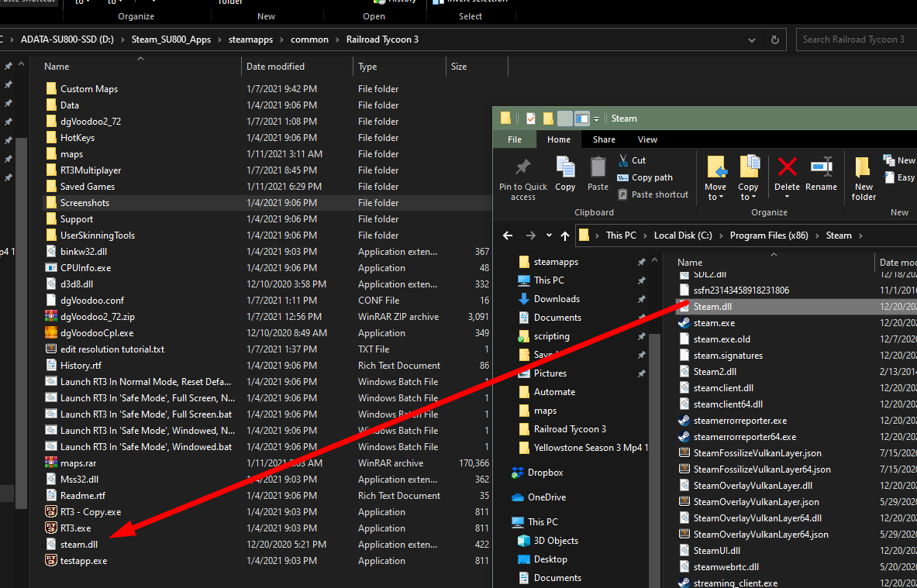Select SteamUI.dll in the Steam window
The height and width of the screenshot is (588, 917).
click(716, 551)
